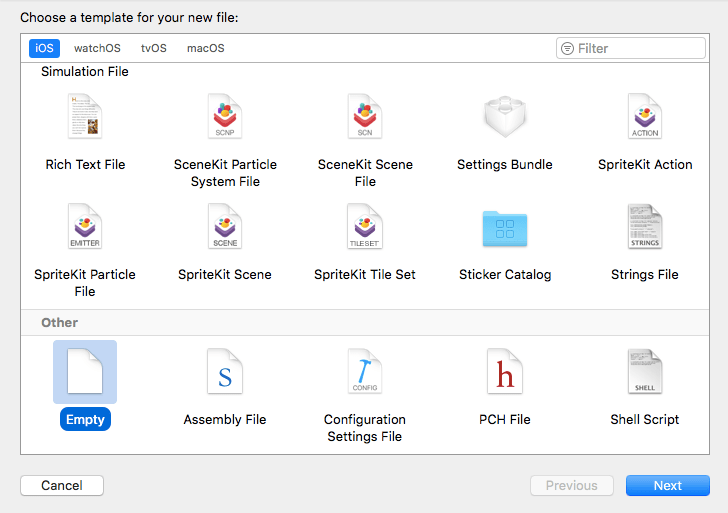This screenshot has height=513, width=728.
Task: Click the 'Shell Script' label
Action: click(x=645, y=419)
